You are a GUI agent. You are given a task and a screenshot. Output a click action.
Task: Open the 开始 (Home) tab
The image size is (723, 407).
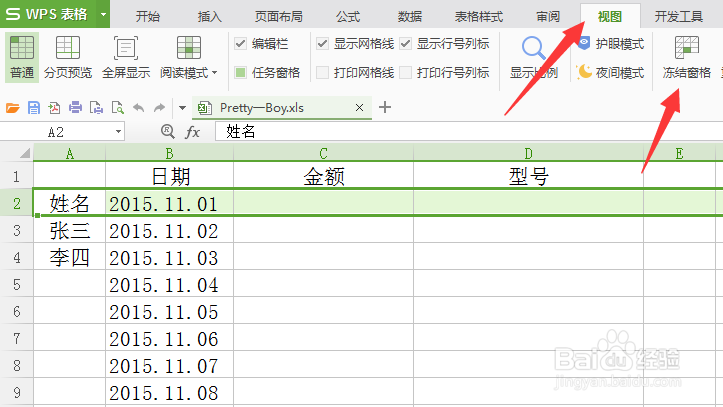point(148,17)
